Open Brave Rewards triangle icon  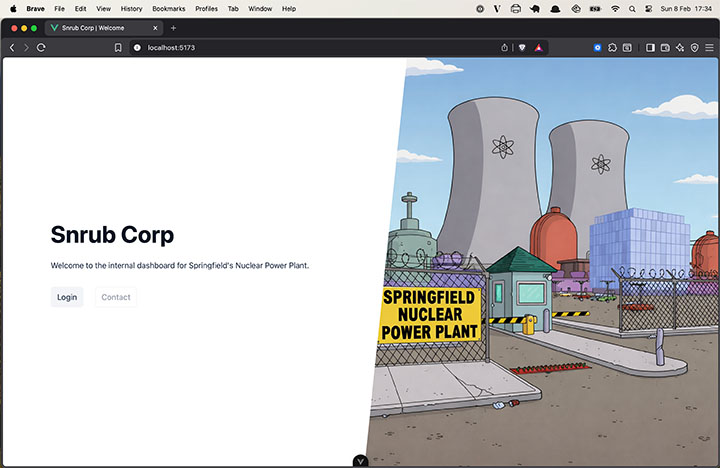(538, 47)
